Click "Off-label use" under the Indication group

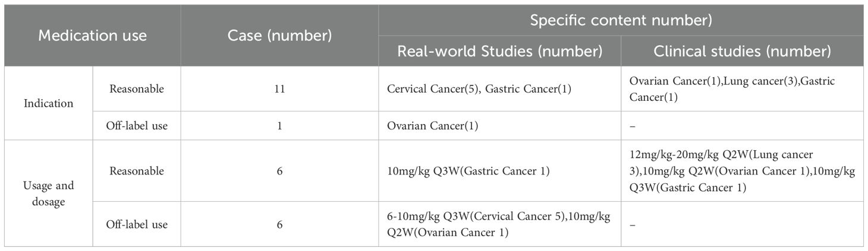(137, 126)
